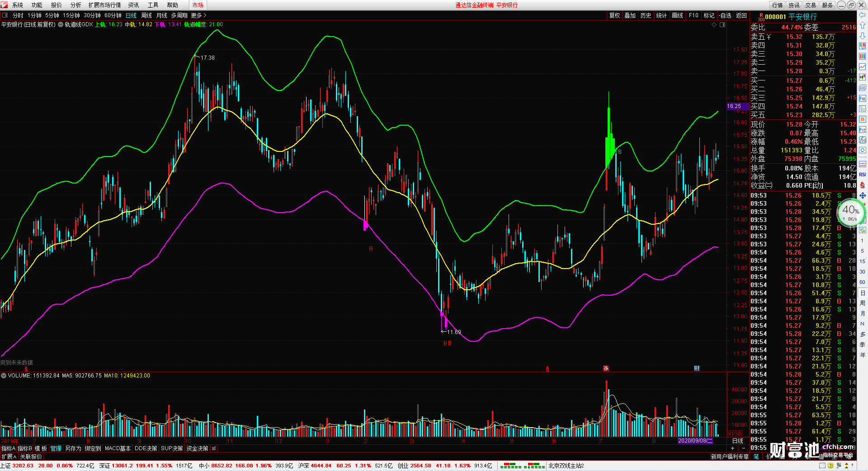This screenshot has width=868, height=471.
Task: Click the 复权 button
Action: 615,15
